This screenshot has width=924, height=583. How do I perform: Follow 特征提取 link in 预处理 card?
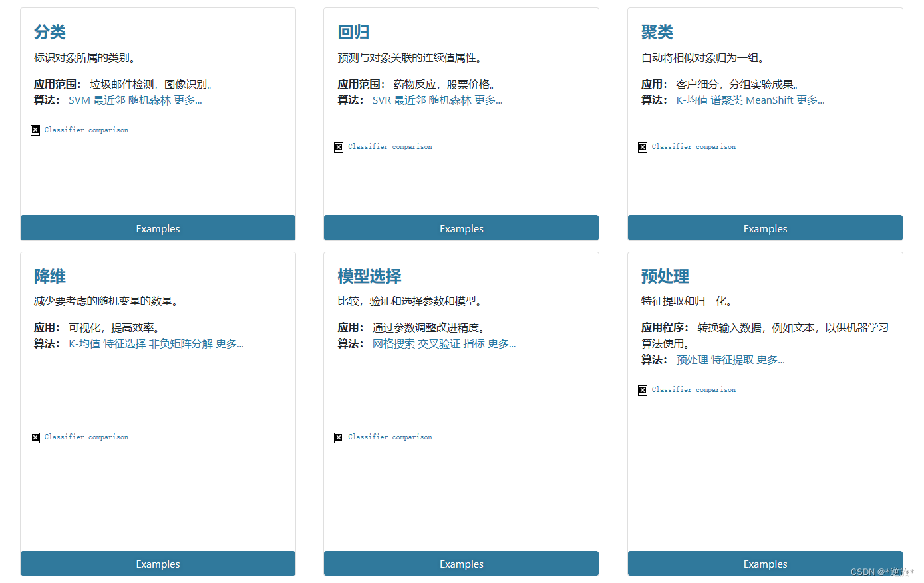click(x=732, y=360)
